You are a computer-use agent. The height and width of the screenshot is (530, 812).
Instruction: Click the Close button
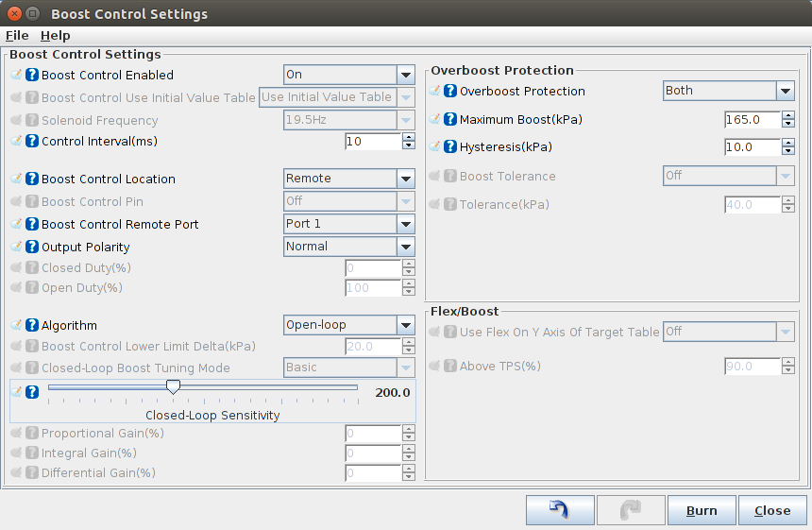[x=771, y=510]
